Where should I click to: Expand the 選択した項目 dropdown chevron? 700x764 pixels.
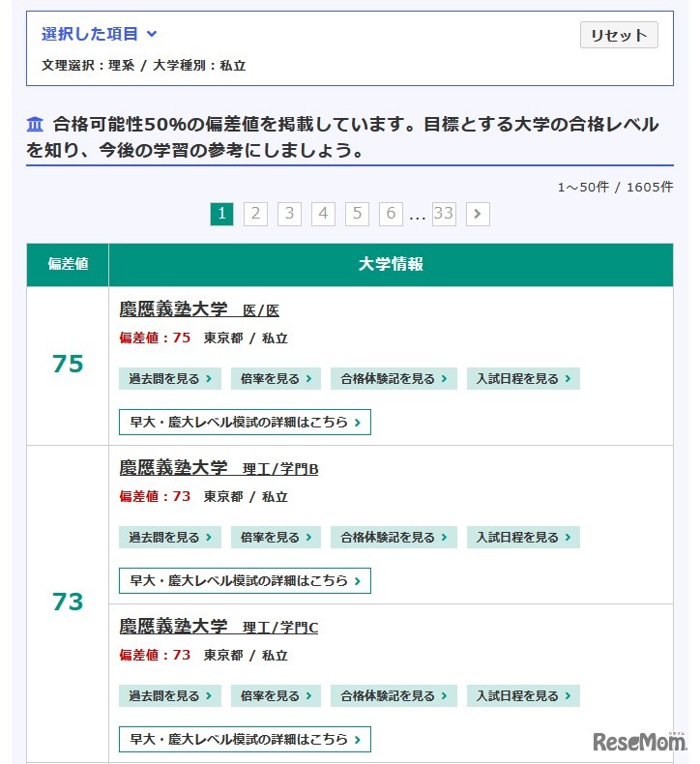tap(152, 34)
